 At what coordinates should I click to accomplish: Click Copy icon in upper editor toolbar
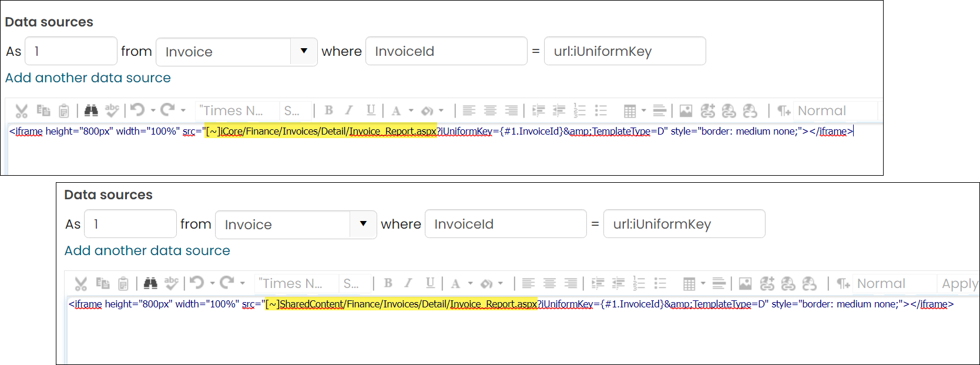[43, 110]
